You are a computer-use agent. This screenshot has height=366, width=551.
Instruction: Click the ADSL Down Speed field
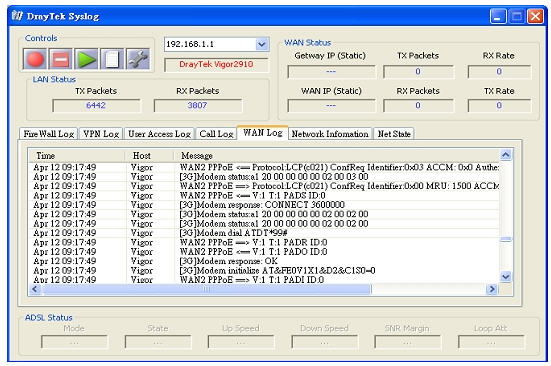pyautogui.click(x=324, y=342)
